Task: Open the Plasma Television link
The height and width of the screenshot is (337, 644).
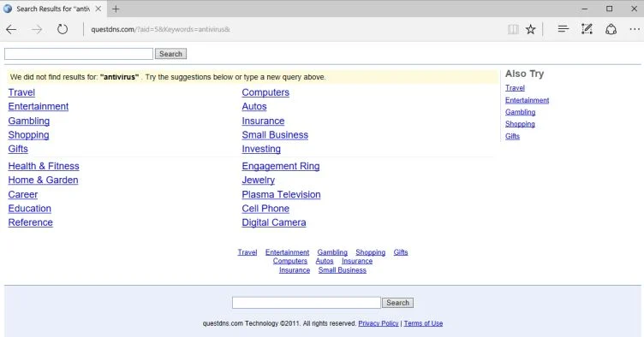Action: (281, 194)
